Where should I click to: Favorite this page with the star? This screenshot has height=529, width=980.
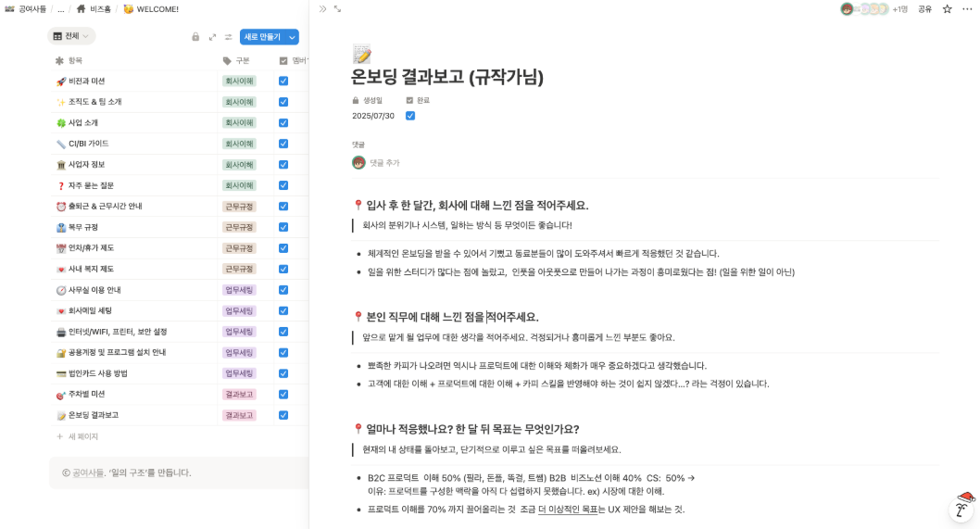(947, 8)
